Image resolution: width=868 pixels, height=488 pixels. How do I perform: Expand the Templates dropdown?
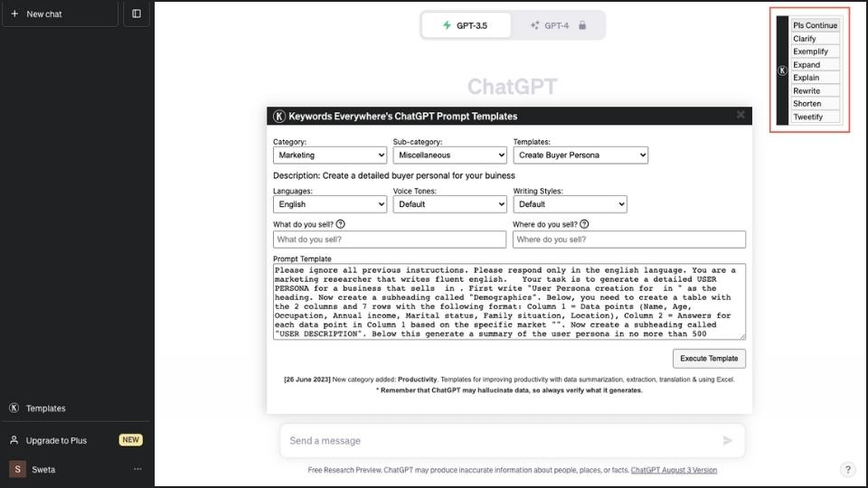tap(580, 155)
